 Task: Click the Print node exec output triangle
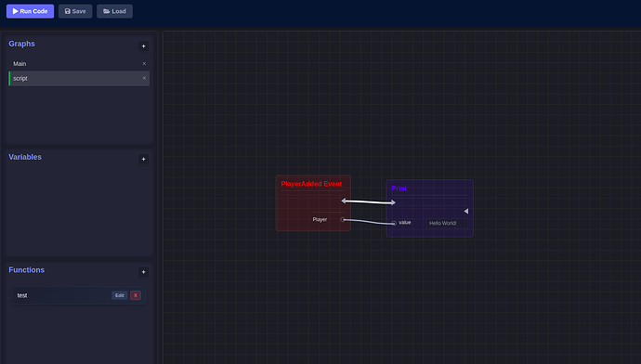[466, 211]
